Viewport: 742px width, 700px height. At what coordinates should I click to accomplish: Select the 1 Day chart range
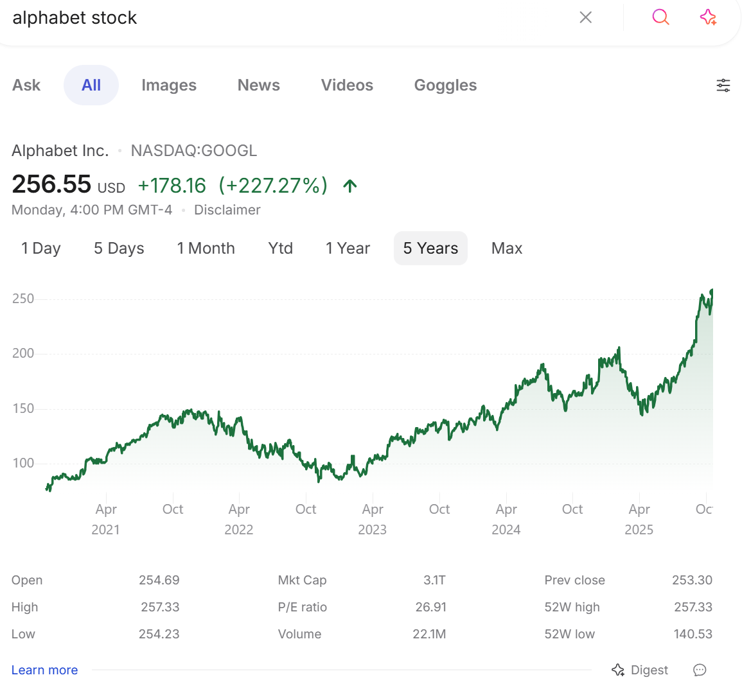[41, 249]
